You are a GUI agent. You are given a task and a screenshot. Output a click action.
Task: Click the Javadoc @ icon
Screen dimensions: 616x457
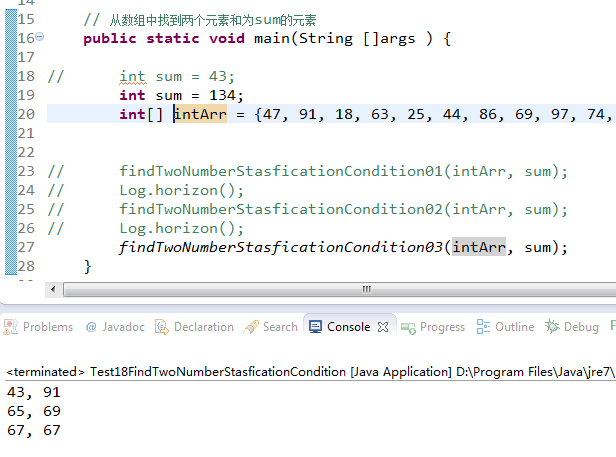(91, 327)
